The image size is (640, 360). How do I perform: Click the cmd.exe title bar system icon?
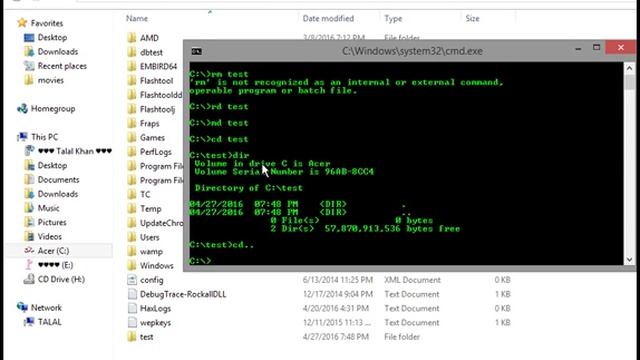(x=197, y=51)
